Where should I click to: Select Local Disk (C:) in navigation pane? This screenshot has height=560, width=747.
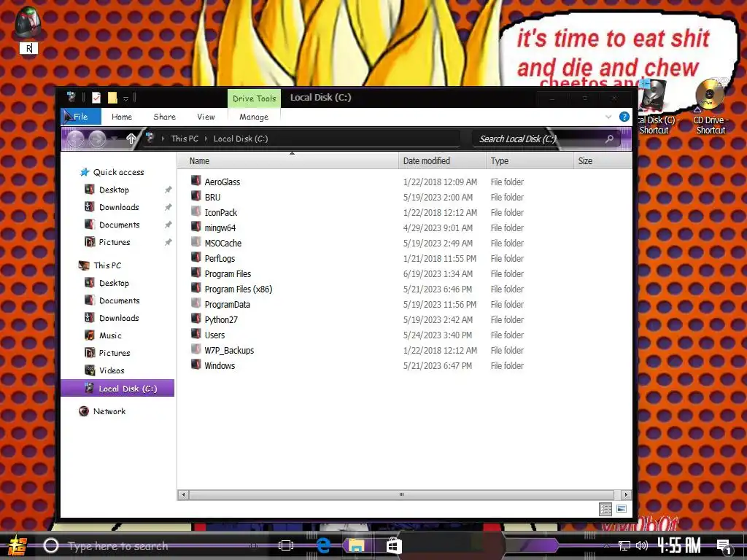[x=117, y=388]
